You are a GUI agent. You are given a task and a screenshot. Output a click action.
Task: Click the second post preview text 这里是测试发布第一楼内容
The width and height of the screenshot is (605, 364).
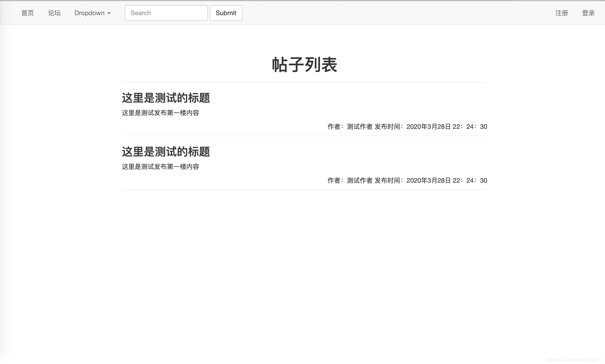[x=160, y=167]
